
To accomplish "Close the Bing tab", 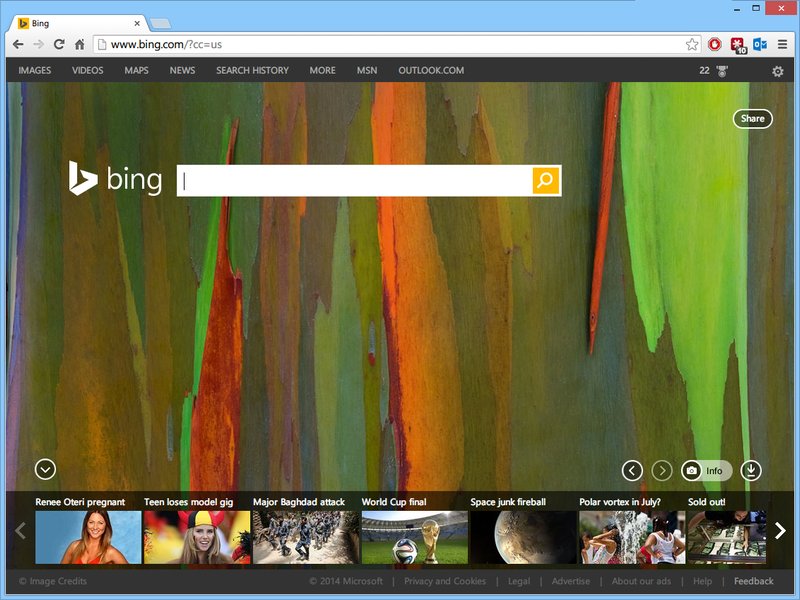I will pyautogui.click(x=137, y=23).
